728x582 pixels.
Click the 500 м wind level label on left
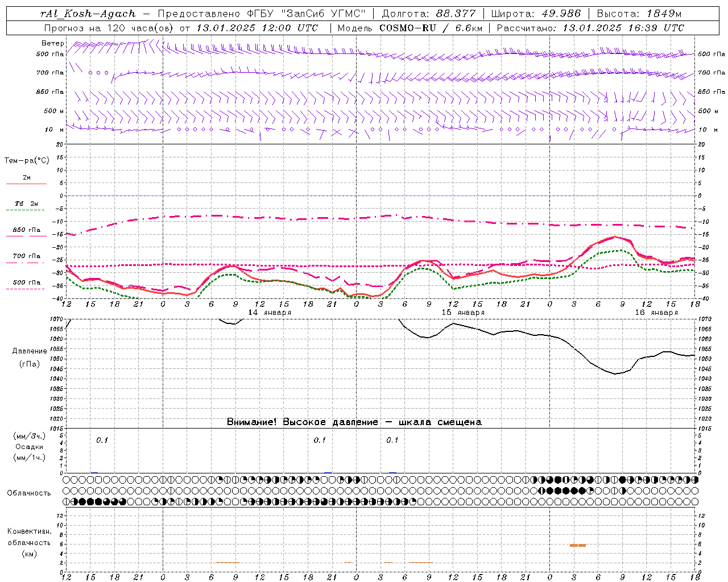[x=54, y=111]
